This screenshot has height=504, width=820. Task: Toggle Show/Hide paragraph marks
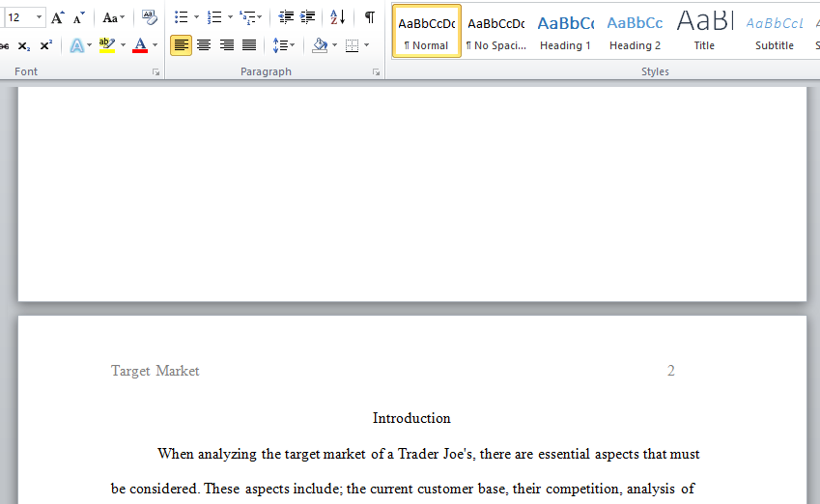pyautogui.click(x=370, y=17)
